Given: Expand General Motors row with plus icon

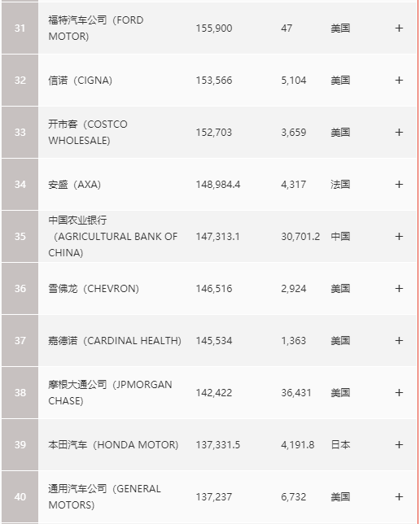Looking at the screenshot, I should tap(399, 497).
